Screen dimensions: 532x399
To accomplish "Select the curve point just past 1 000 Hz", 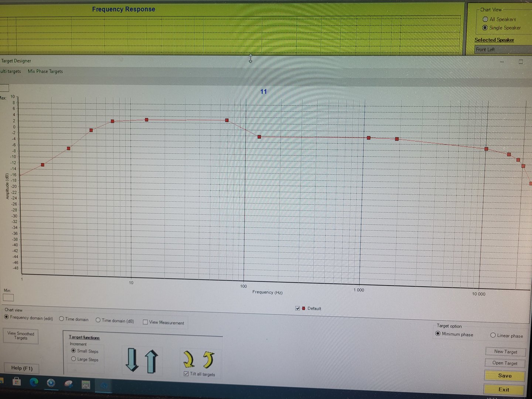I will click(369, 138).
